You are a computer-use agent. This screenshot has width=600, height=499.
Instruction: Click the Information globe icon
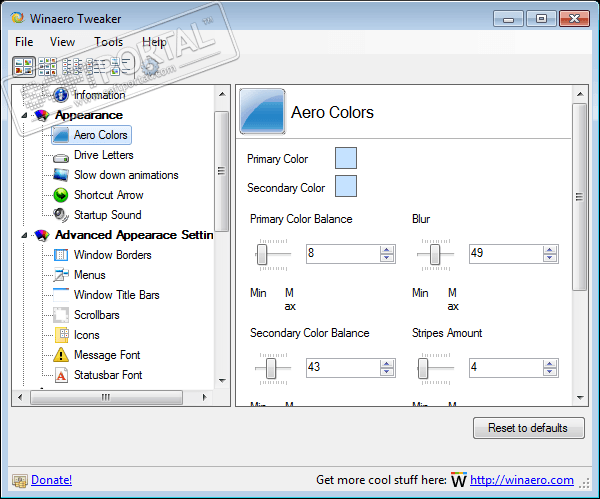[x=61, y=95]
